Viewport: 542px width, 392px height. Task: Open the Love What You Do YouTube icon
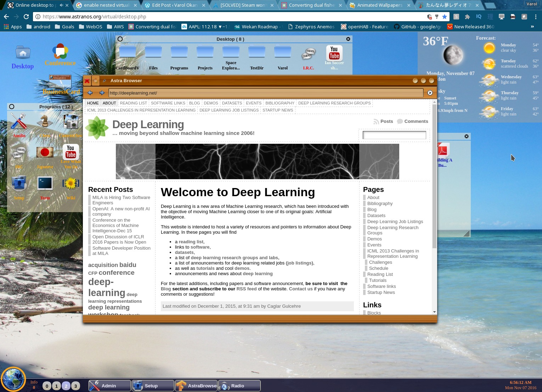[x=71, y=152]
